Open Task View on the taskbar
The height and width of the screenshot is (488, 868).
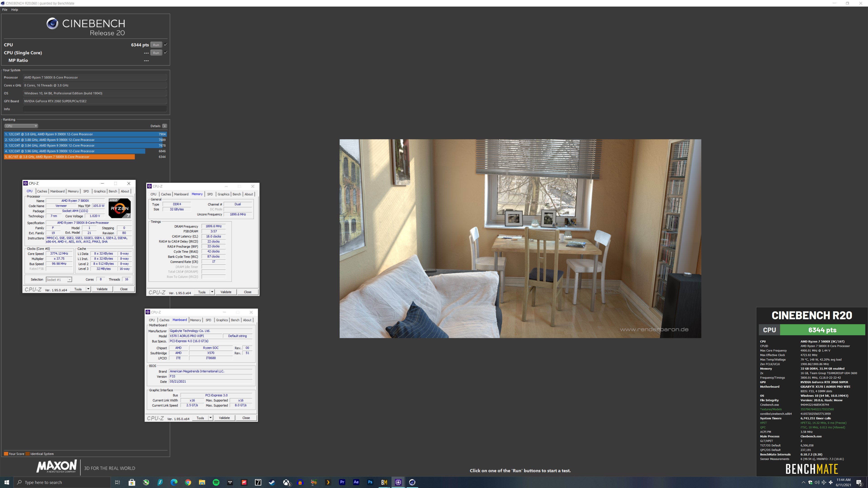pos(118,482)
